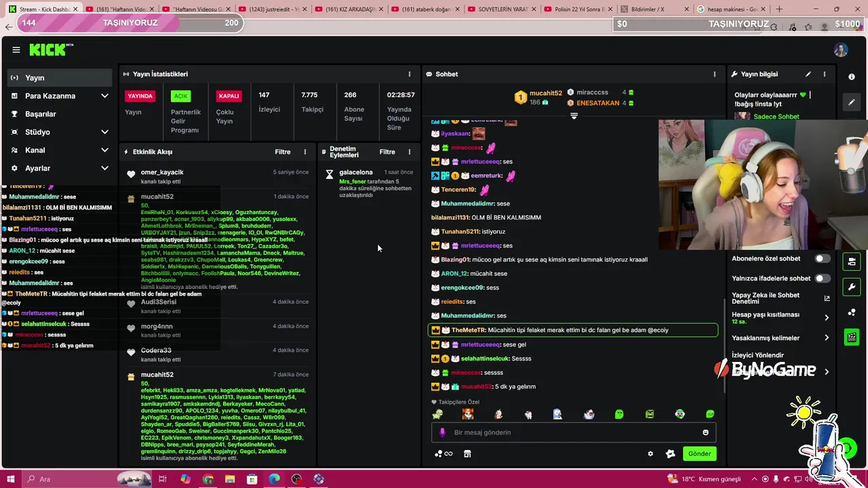Screen dimensions: 868x488
Task: Open the info icon in right sidebar
Action: (x=852, y=77)
